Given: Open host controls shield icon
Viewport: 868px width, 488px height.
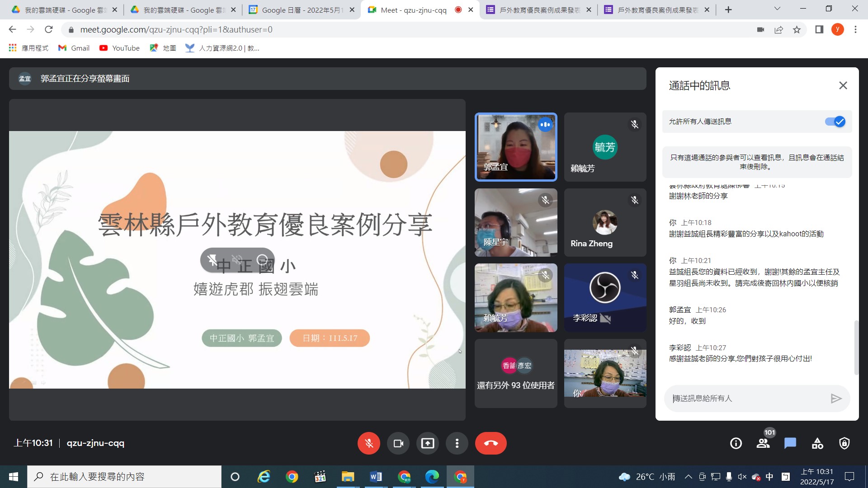Looking at the screenshot, I should click(x=844, y=443).
